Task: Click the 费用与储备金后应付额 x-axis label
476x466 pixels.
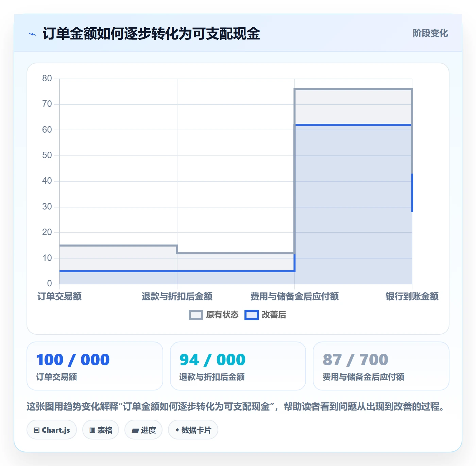Action: coord(294,296)
